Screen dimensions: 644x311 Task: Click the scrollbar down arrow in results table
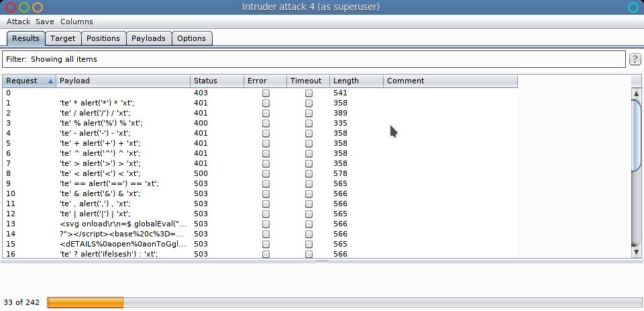(x=636, y=252)
